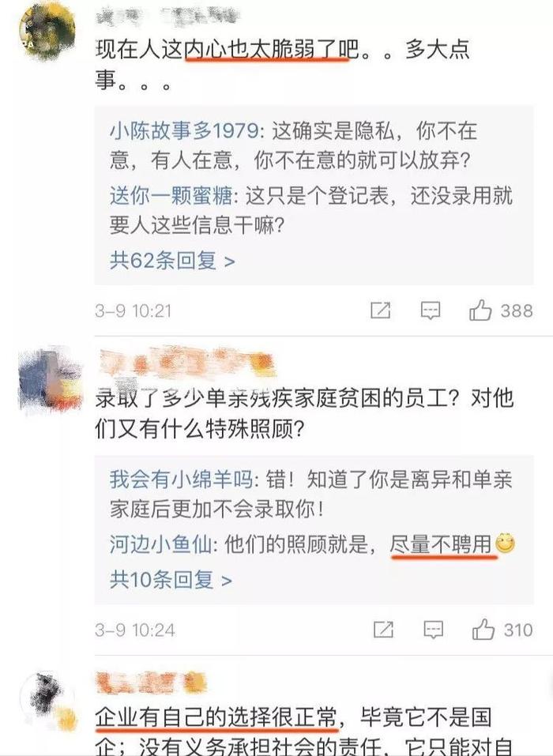Open the blurred username of third commenter
Viewport: 553px width, 756px height.
click(151, 683)
